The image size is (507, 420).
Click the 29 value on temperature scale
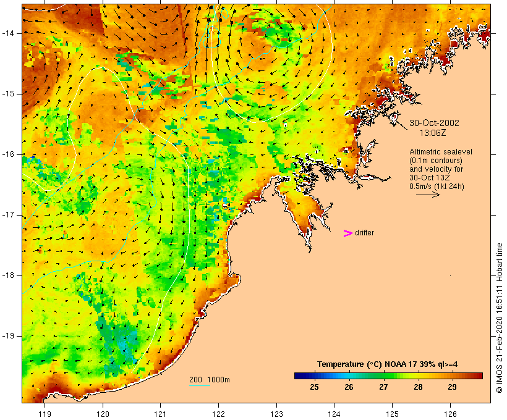point(452,387)
